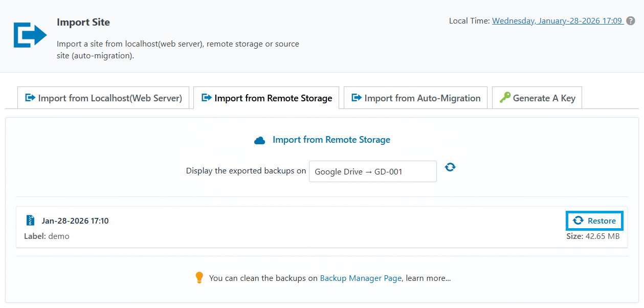Click the blue Import Site arrow logo

coord(30,35)
